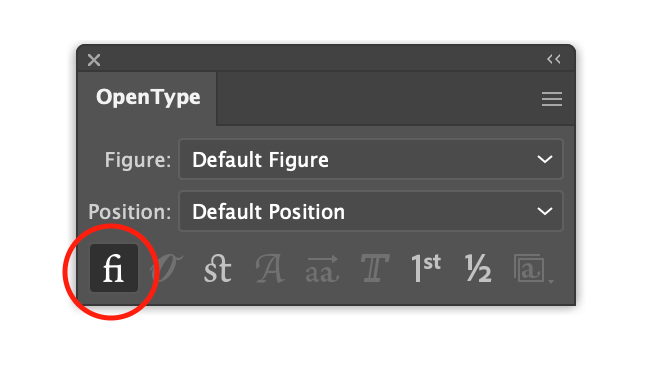Image resolution: width=652 pixels, height=376 pixels.
Task: Open the Position dropdown
Action: (371, 211)
